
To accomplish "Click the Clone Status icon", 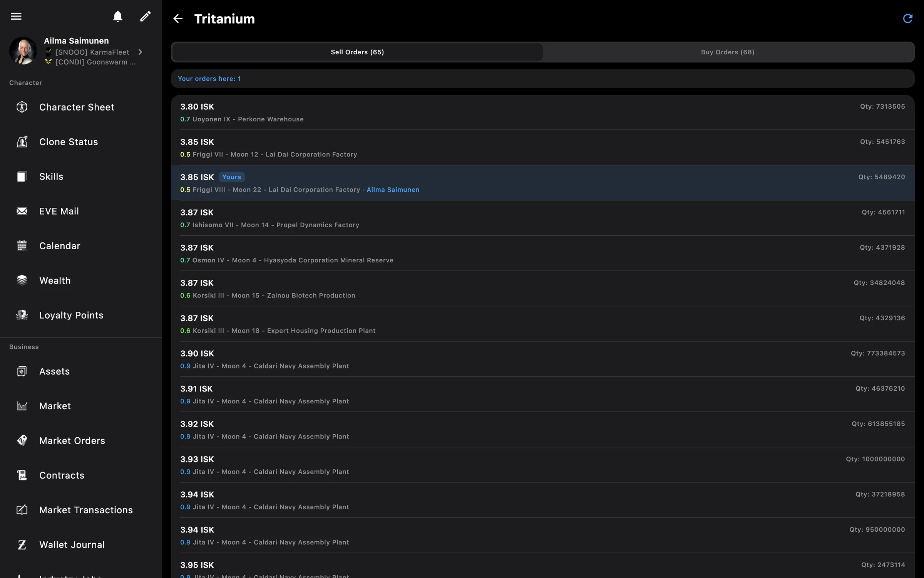I will click(x=22, y=141).
